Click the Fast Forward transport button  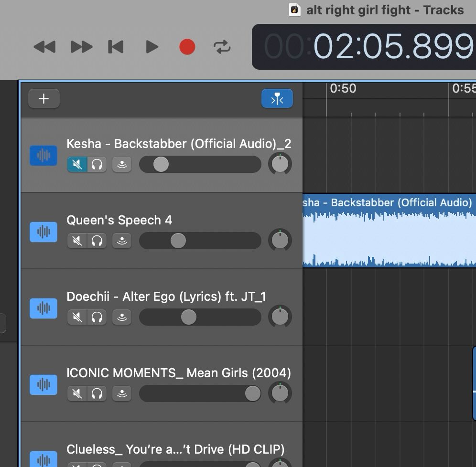[81, 47]
